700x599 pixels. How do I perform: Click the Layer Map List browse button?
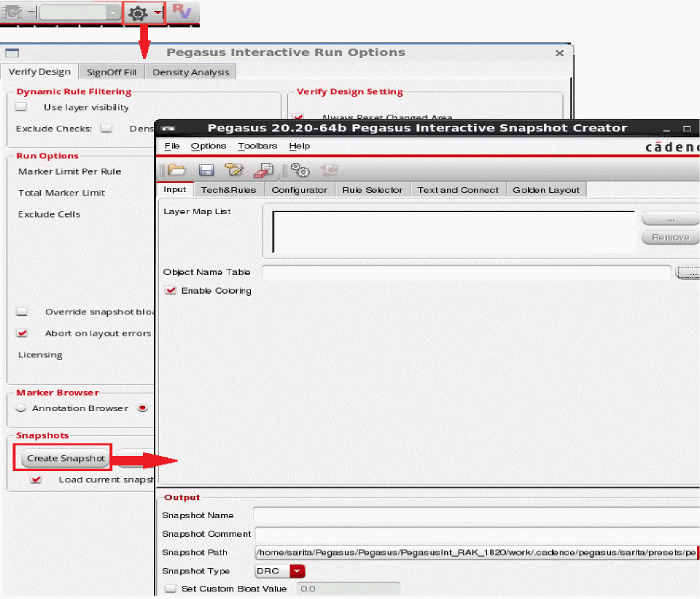670,219
